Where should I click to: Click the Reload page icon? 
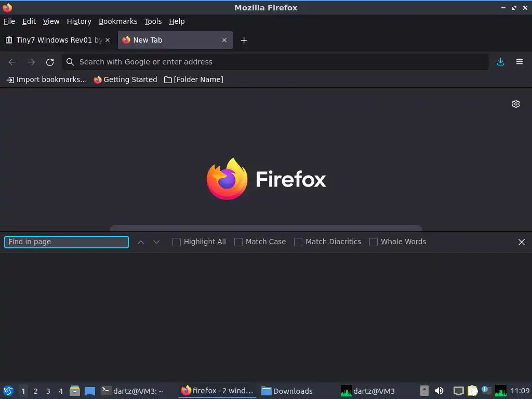point(50,62)
